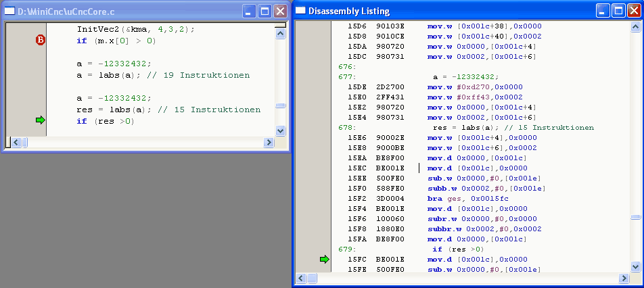Click disassembly row 15E2 mov.w

442,107
